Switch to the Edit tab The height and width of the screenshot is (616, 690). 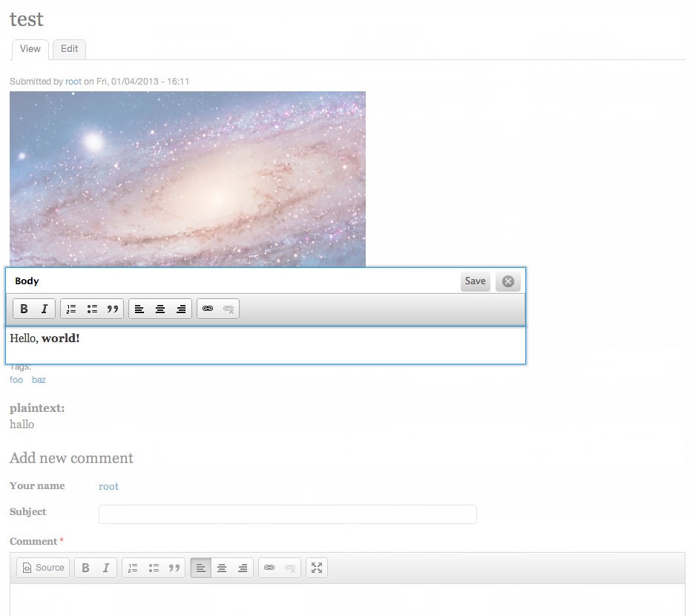tap(69, 49)
